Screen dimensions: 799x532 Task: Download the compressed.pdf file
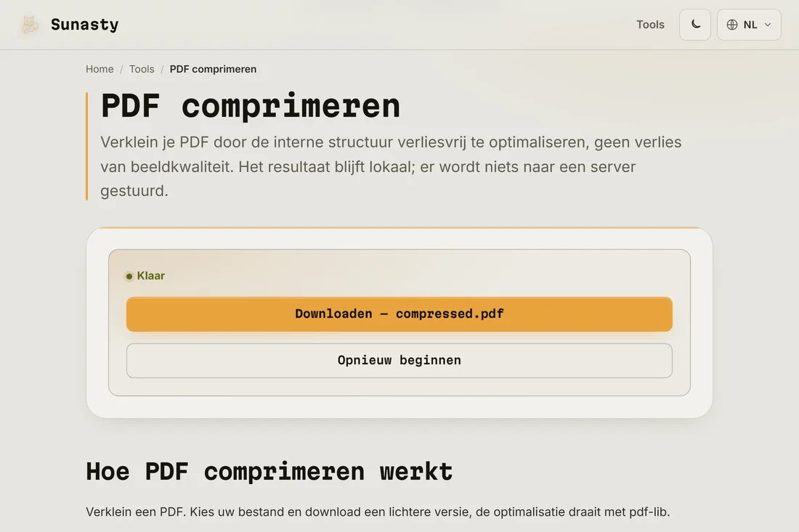click(x=399, y=314)
